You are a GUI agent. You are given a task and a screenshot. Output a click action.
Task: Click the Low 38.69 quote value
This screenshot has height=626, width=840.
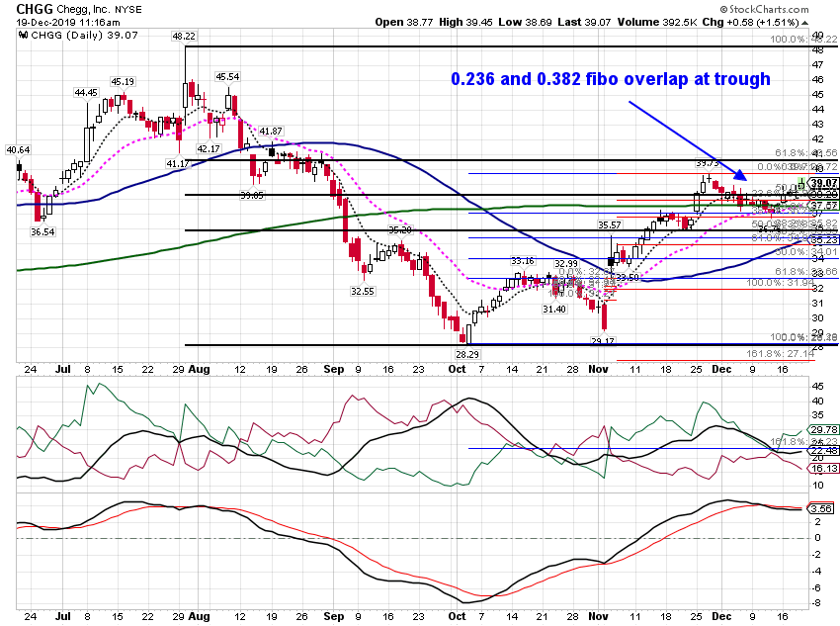[525, 22]
